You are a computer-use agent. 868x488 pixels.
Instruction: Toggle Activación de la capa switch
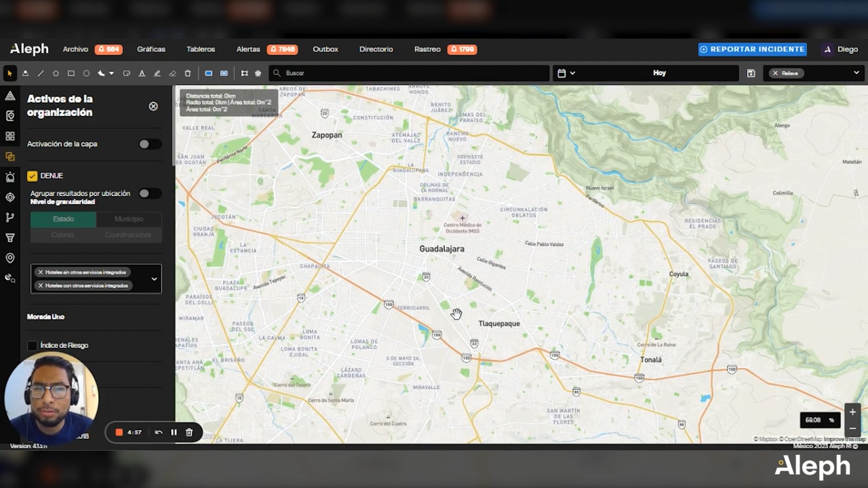[x=150, y=144]
